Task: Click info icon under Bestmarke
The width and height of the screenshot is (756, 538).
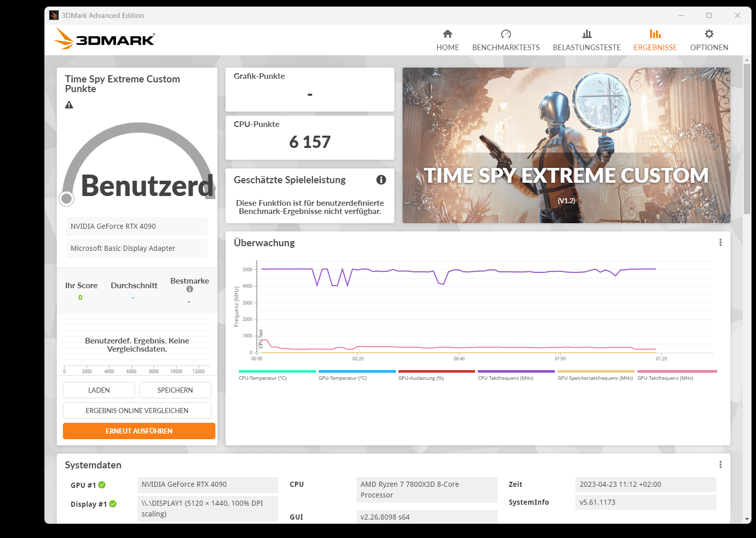Action: point(190,289)
